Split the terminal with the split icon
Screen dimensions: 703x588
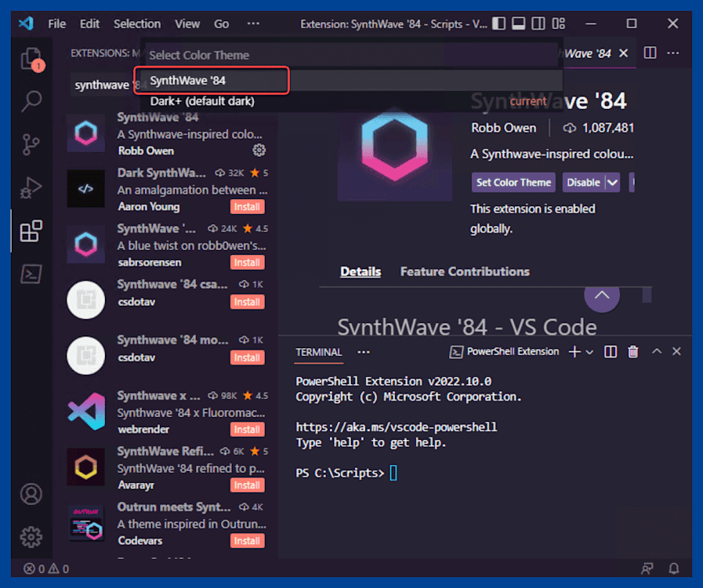click(x=611, y=351)
